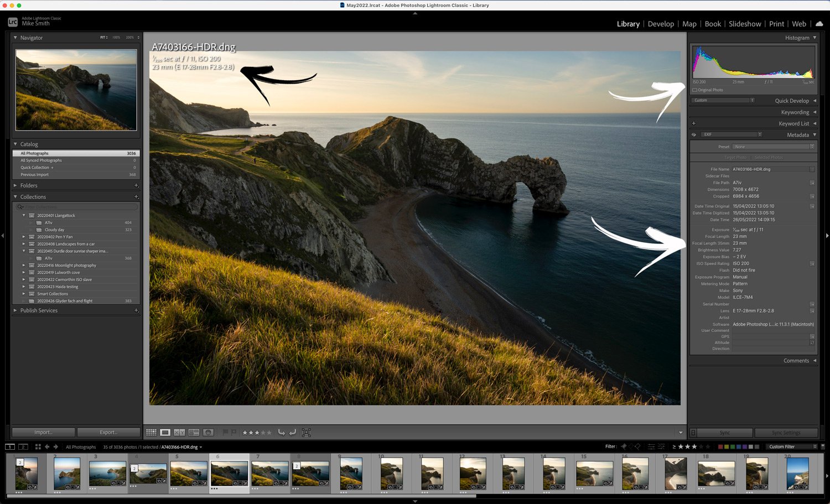Go forward with the right arrow in filmstrip bar
The height and width of the screenshot is (504, 830).
55,447
